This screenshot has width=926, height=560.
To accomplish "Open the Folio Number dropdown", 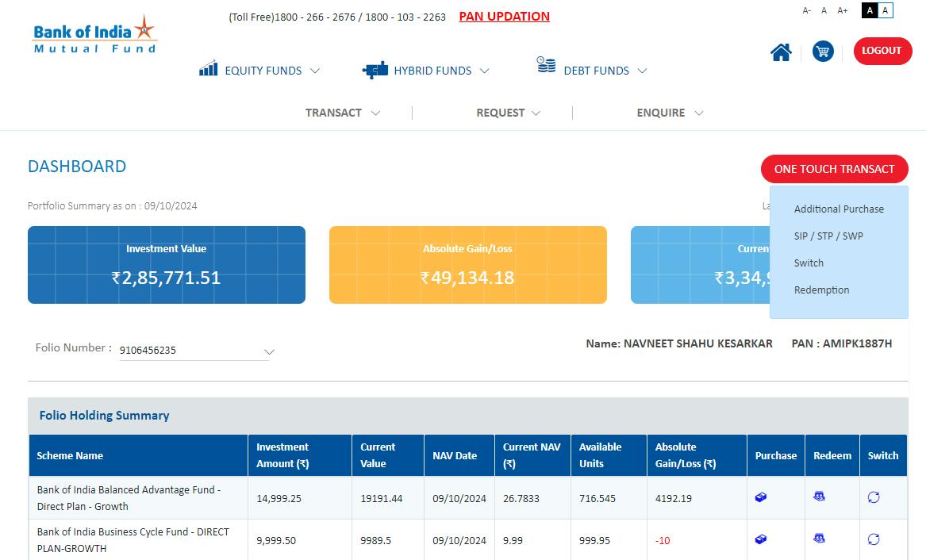I will [194, 351].
